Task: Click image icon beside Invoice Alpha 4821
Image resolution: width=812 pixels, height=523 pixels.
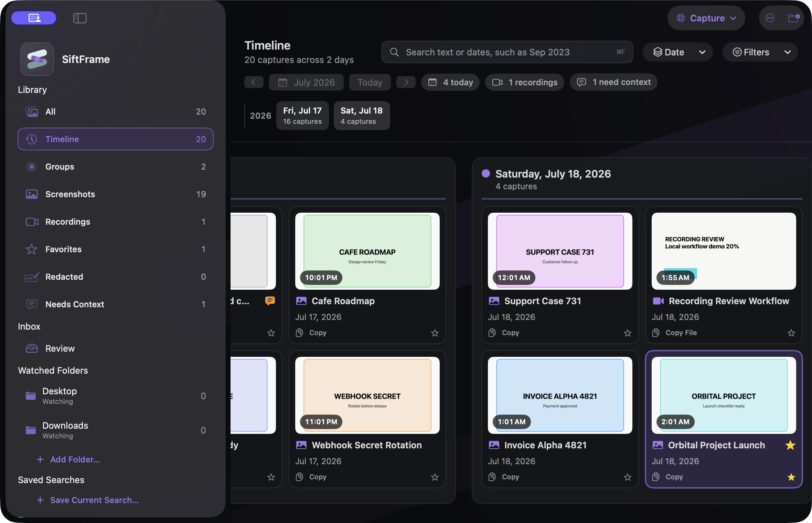Action: click(x=494, y=445)
